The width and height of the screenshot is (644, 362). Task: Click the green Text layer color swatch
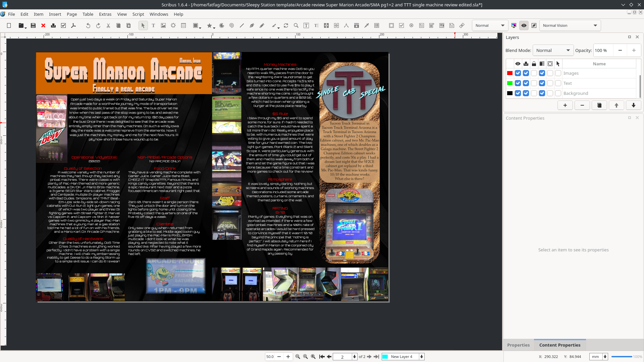click(x=510, y=83)
